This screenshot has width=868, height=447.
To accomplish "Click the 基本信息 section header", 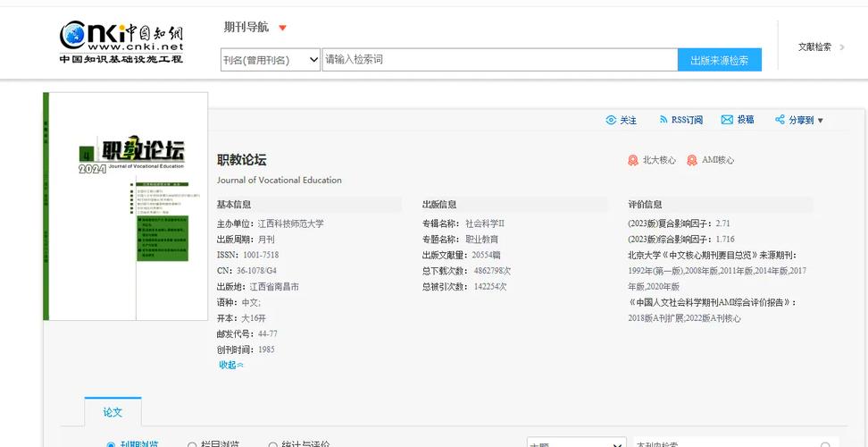I will coord(234,205).
